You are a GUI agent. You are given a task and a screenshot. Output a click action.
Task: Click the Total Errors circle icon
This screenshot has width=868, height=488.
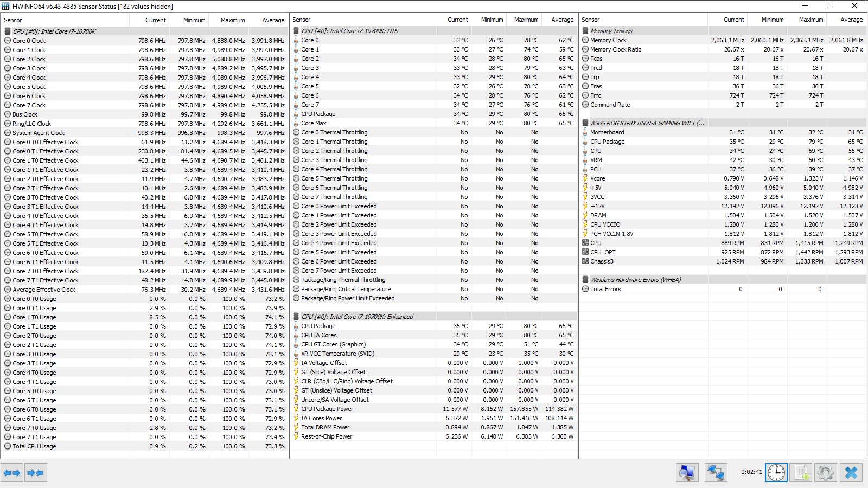pyautogui.click(x=585, y=289)
